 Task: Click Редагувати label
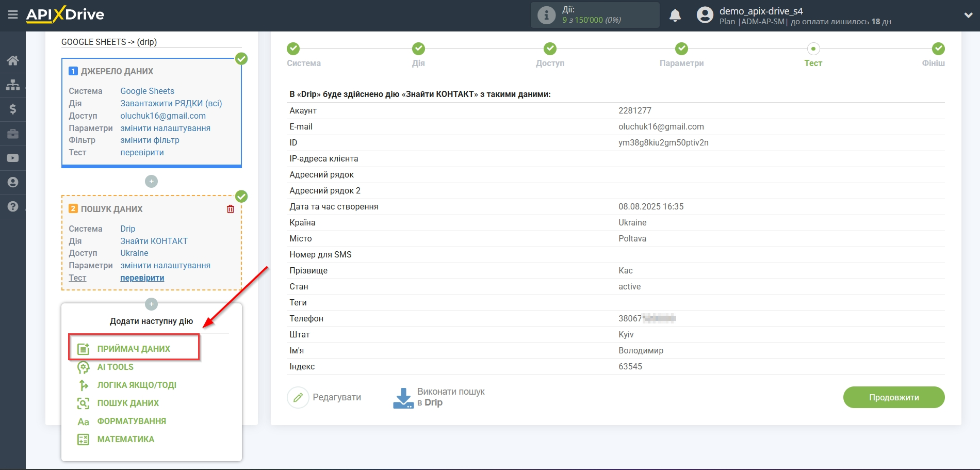point(337,397)
